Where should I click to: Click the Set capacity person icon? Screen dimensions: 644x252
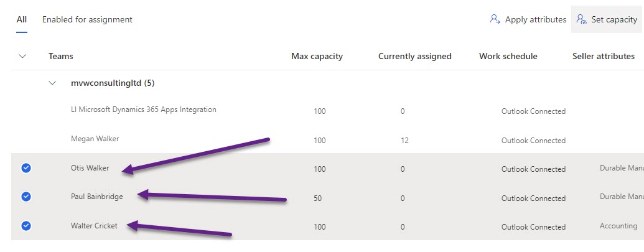pos(582,19)
